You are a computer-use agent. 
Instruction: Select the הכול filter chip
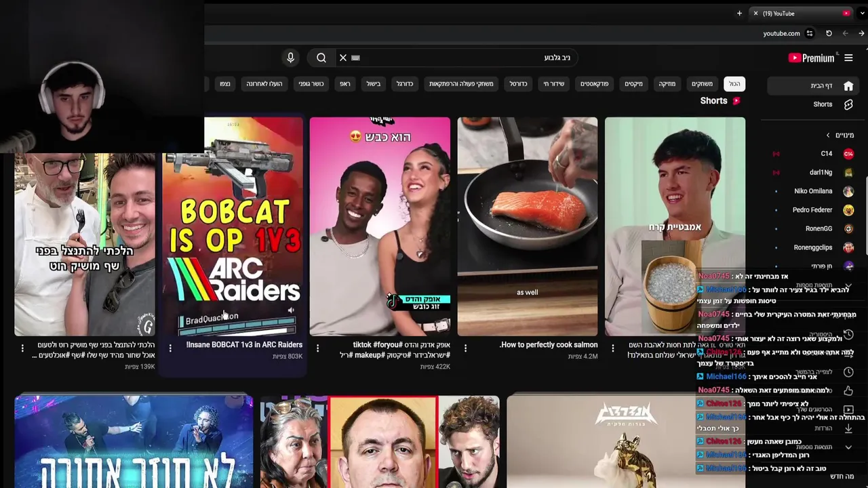click(x=734, y=83)
